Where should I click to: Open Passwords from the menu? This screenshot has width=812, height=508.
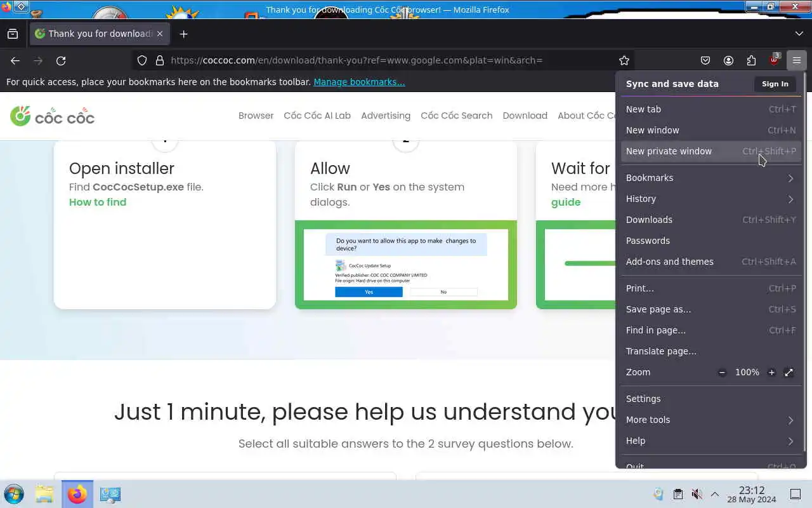[710, 241]
